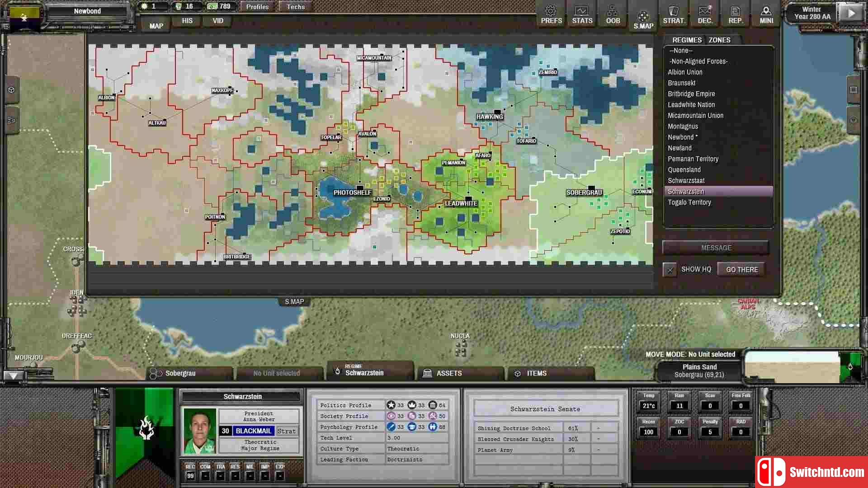The height and width of the screenshot is (488, 868).
Task: Open the PREFS settings gear
Action: (x=551, y=14)
